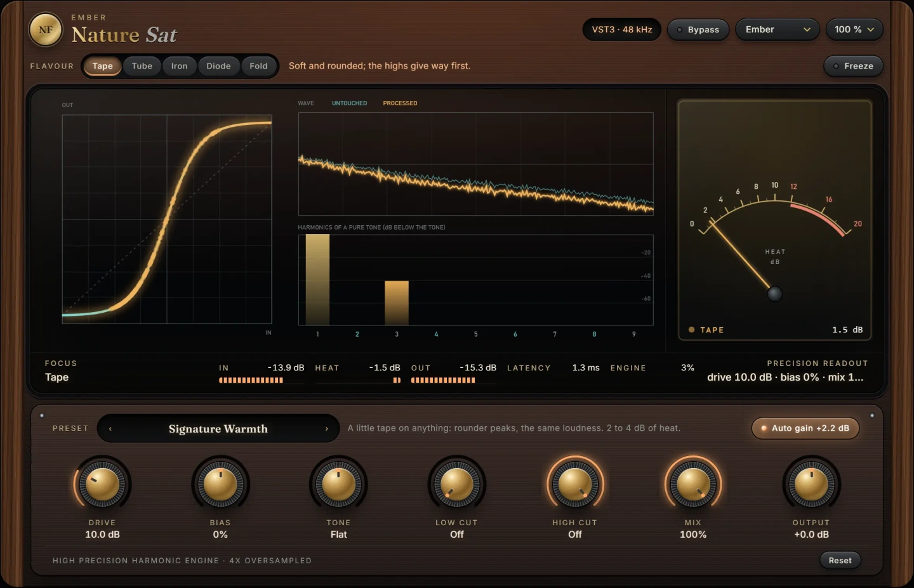Click the meter reading 1.5 dB

pyautogui.click(x=847, y=330)
